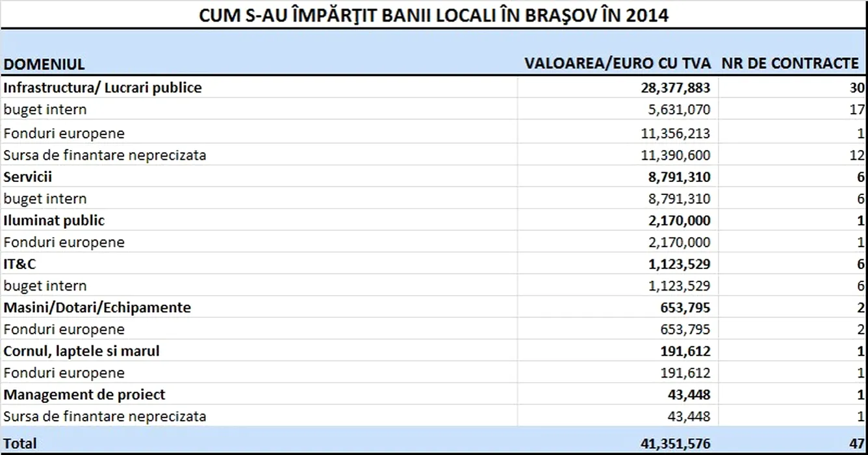Select the value 28,377,883 cell
Screen dimensions: 868x455
675,88
